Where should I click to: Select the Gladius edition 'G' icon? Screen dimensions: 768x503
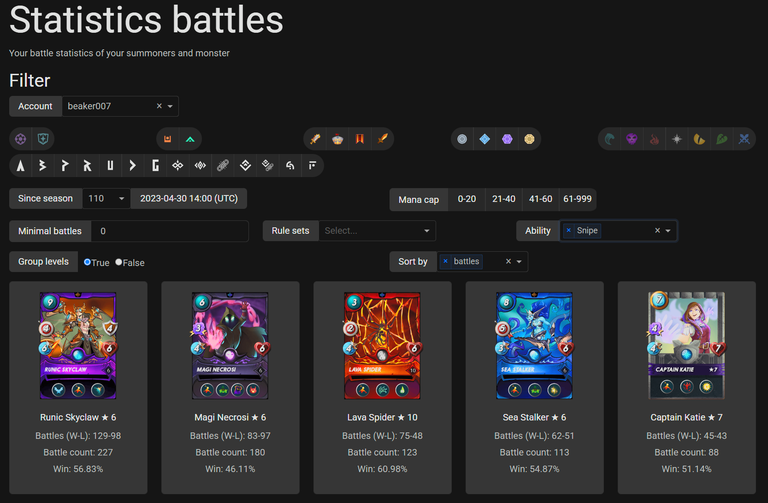click(x=155, y=166)
